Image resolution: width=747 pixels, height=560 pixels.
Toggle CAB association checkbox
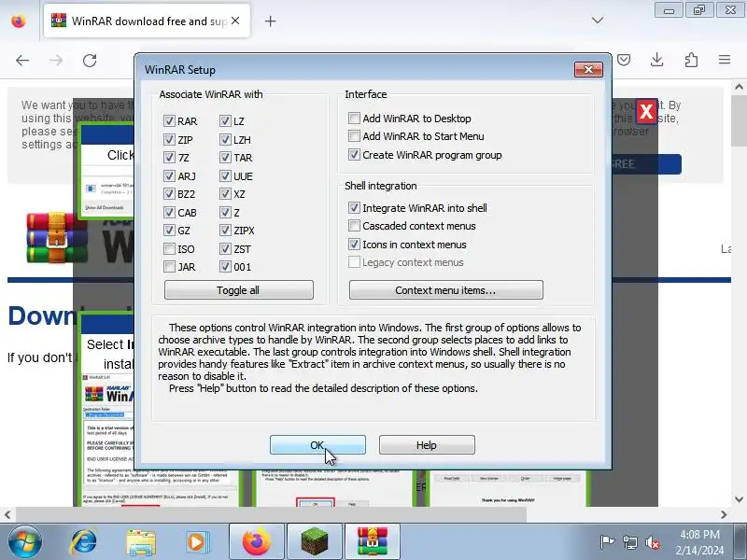click(x=169, y=213)
